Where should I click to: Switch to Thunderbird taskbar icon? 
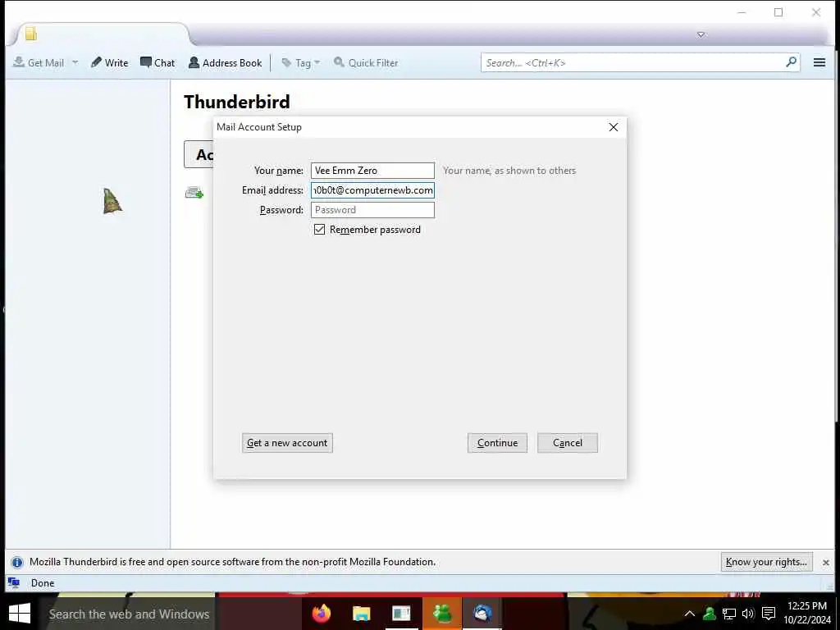coord(482,614)
